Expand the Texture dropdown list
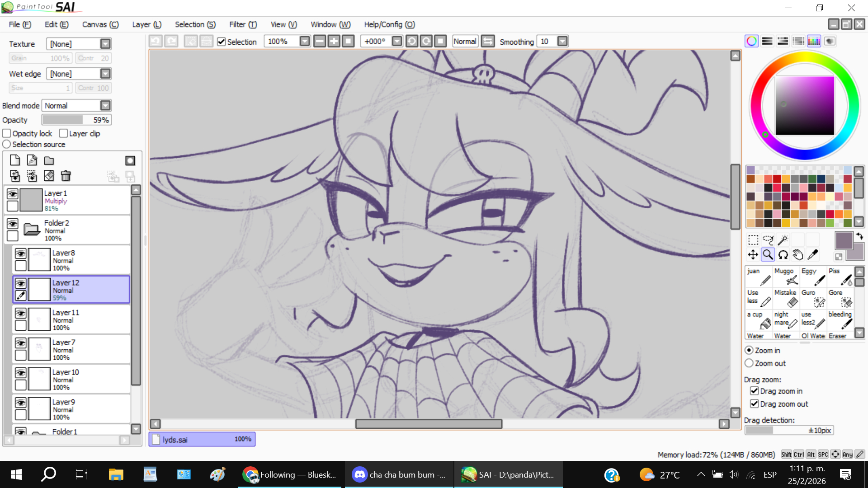868x488 pixels. [105, 44]
